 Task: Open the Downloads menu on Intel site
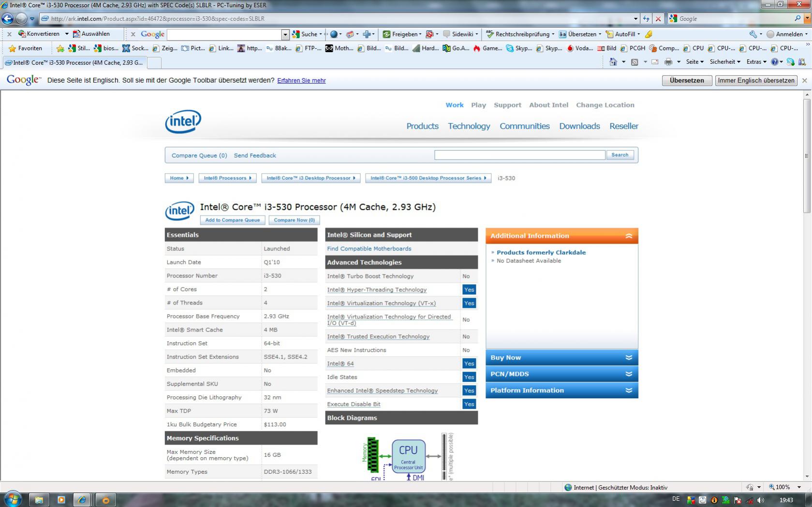(579, 126)
